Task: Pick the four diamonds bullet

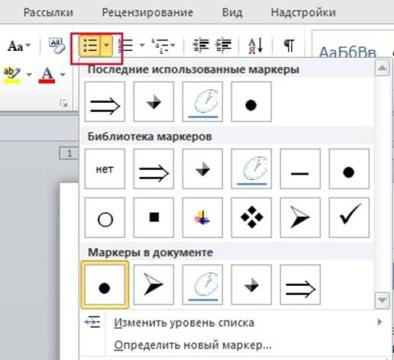Action: click(251, 217)
